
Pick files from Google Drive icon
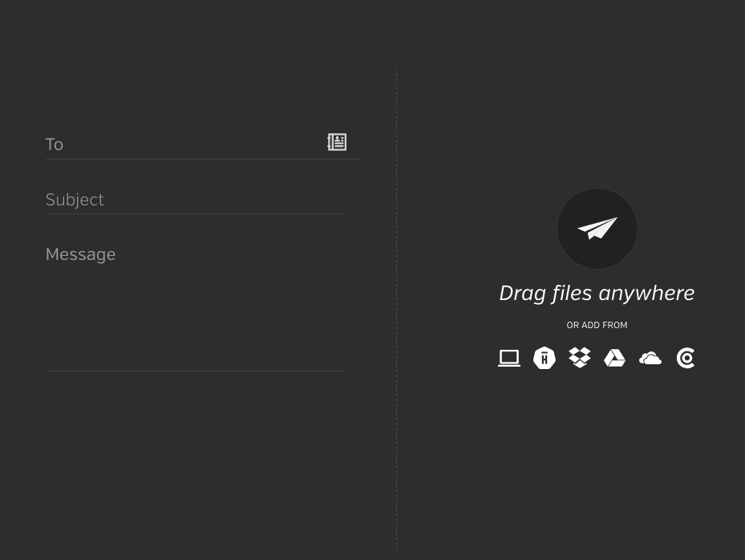[x=615, y=358]
